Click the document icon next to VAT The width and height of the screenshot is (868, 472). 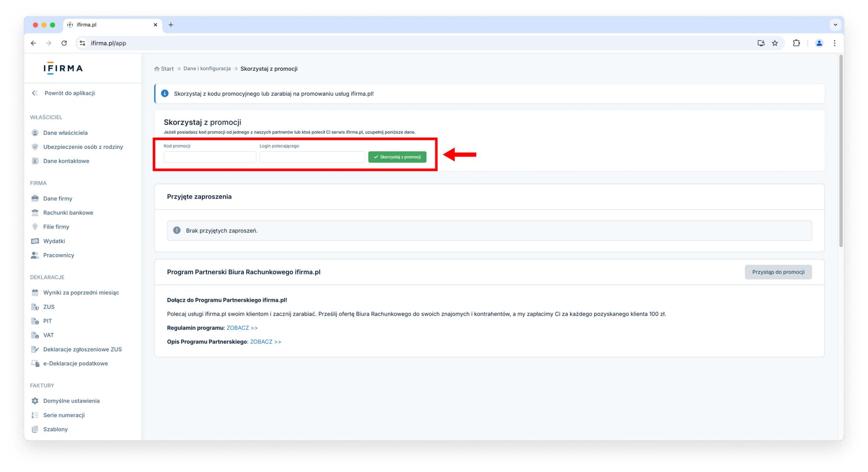pyautogui.click(x=35, y=335)
